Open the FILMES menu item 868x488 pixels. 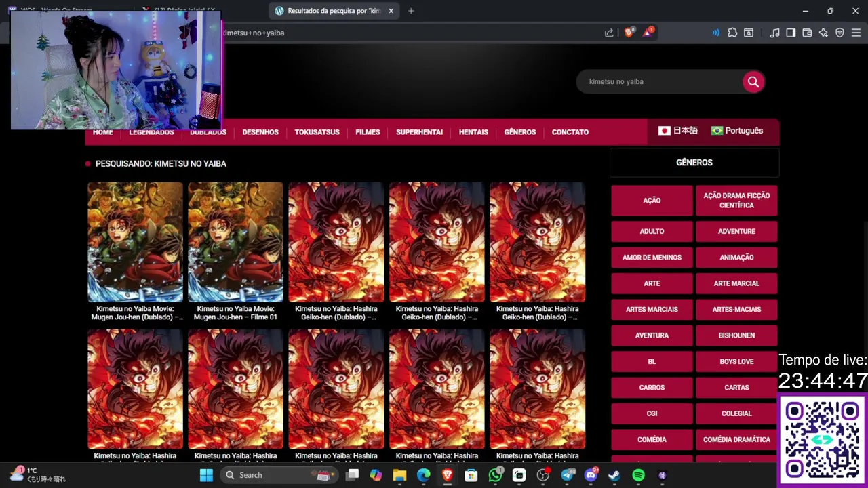[x=368, y=132]
